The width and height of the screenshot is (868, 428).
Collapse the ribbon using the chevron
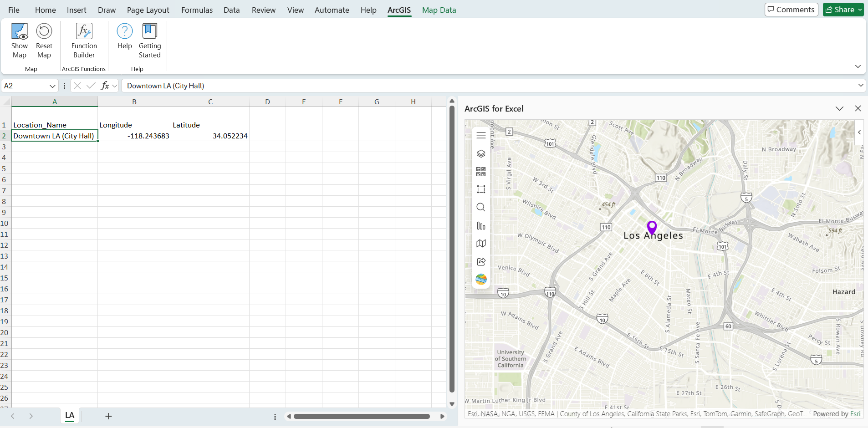click(x=858, y=66)
